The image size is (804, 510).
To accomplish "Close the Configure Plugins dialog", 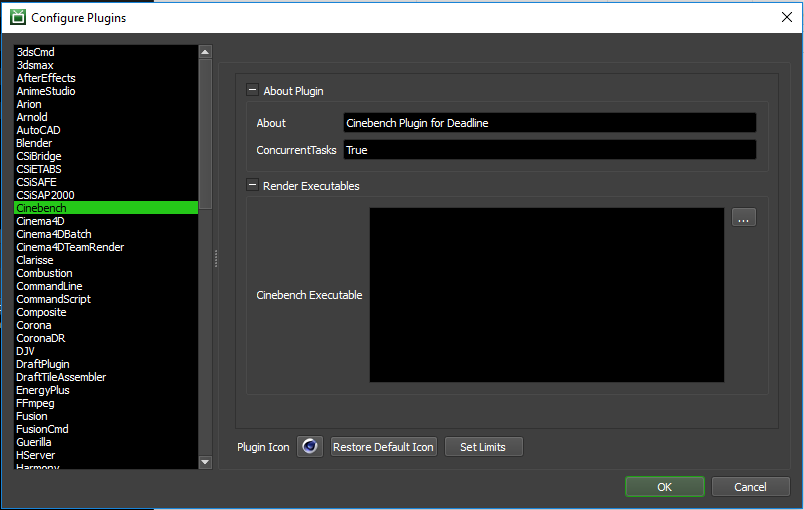I will (x=787, y=17).
